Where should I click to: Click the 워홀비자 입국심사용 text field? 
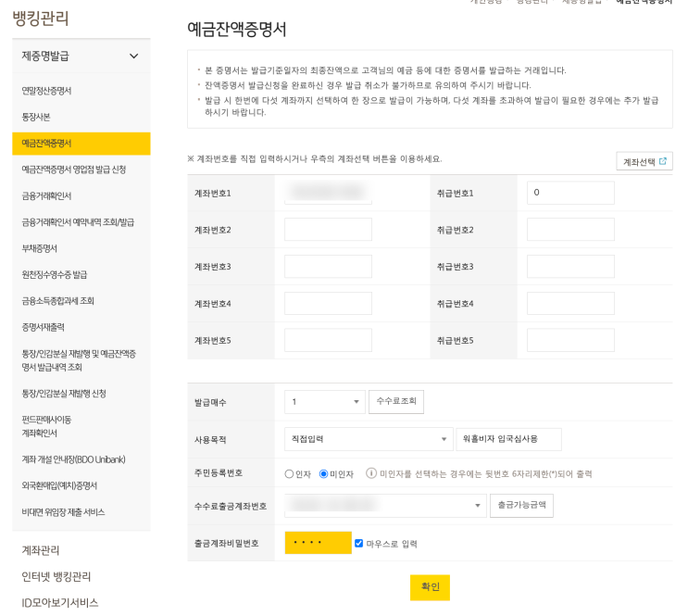508,439
